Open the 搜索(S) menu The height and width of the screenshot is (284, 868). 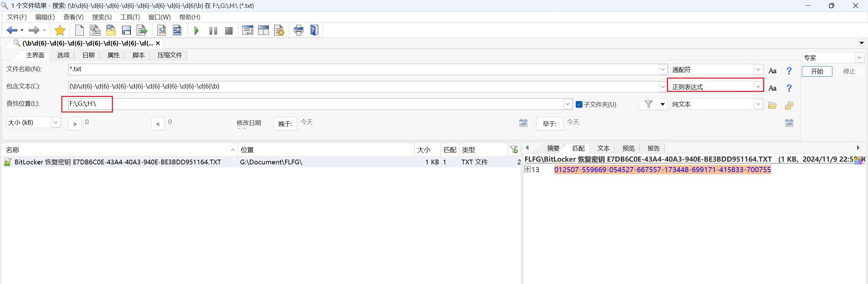pos(102,17)
